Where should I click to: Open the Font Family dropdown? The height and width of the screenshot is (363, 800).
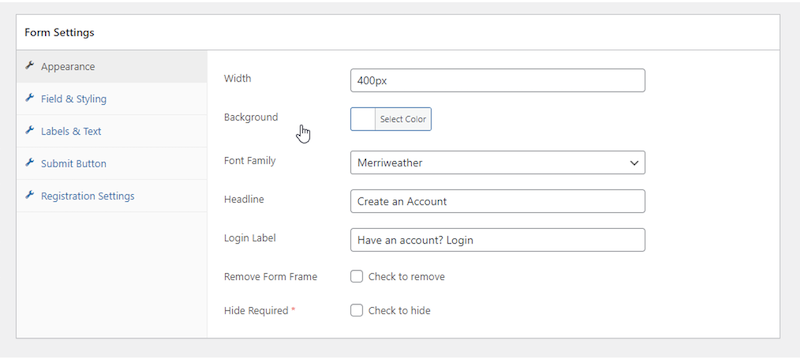(497, 163)
